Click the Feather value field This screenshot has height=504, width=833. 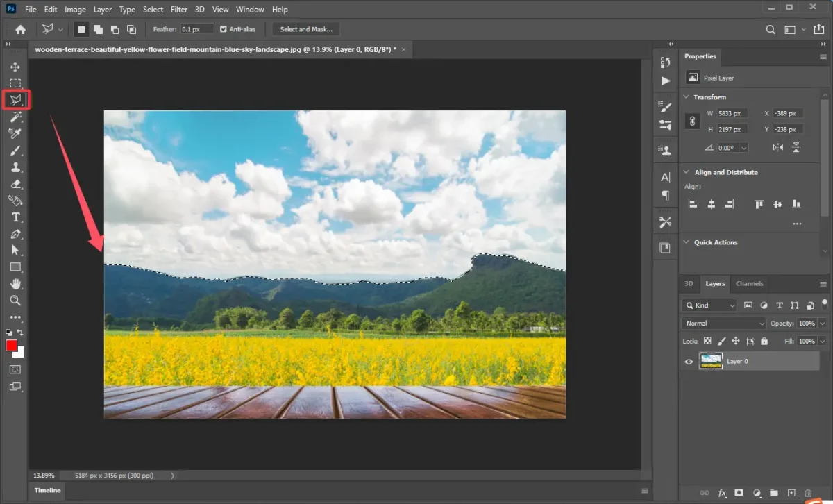(196, 29)
